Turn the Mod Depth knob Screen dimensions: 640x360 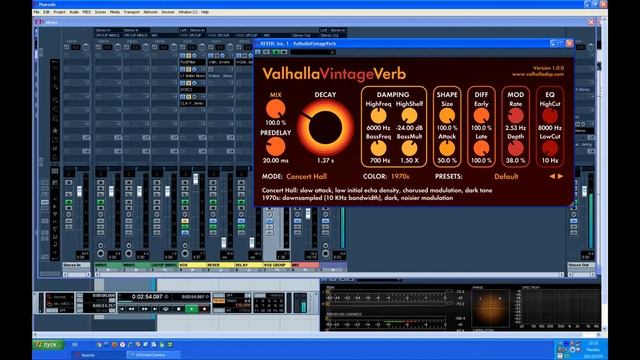[x=516, y=149]
